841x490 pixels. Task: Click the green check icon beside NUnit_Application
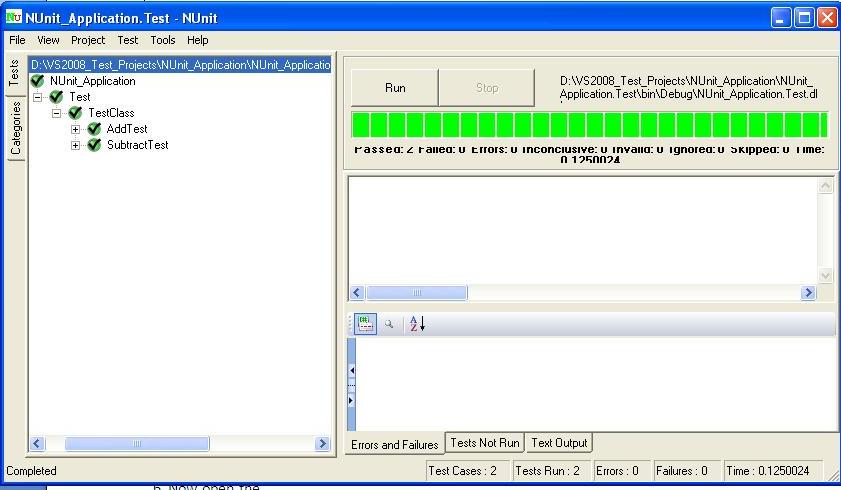click(38, 81)
